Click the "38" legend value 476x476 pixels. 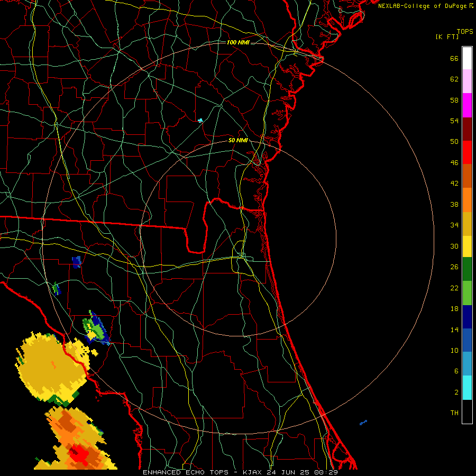click(454, 205)
